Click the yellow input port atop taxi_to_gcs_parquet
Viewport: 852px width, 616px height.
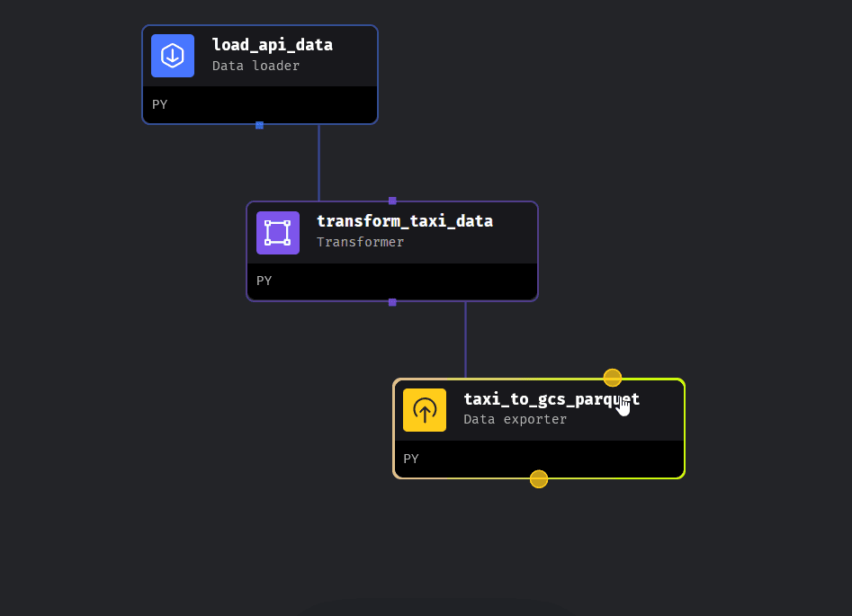(612, 378)
